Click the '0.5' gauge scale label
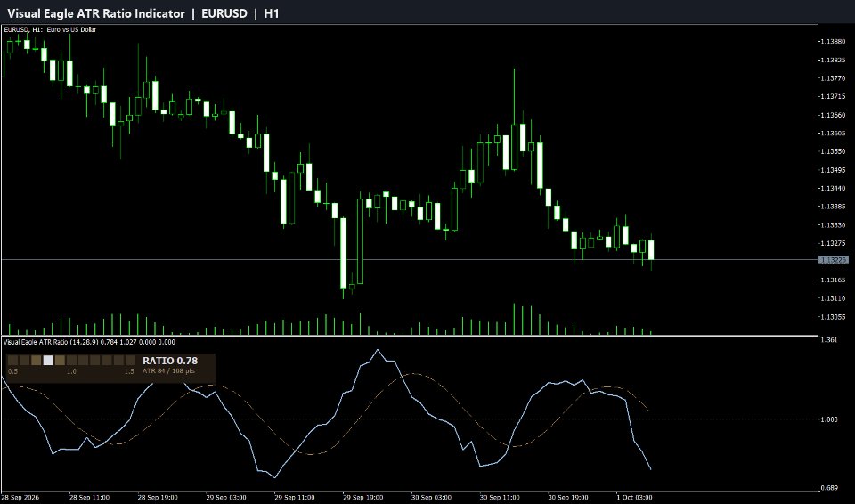Image resolution: width=855 pixels, height=504 pixels. pos(12,371)
